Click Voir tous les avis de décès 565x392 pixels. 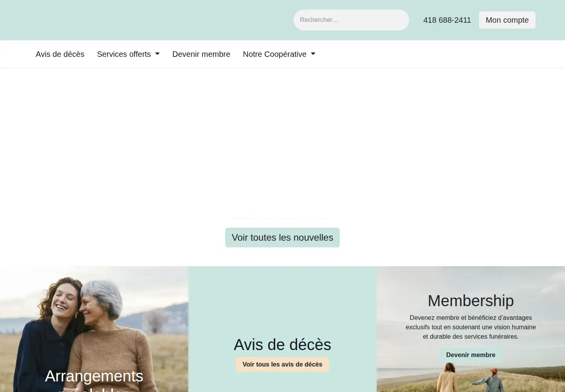pyautogui.click(x=282, y=365)
